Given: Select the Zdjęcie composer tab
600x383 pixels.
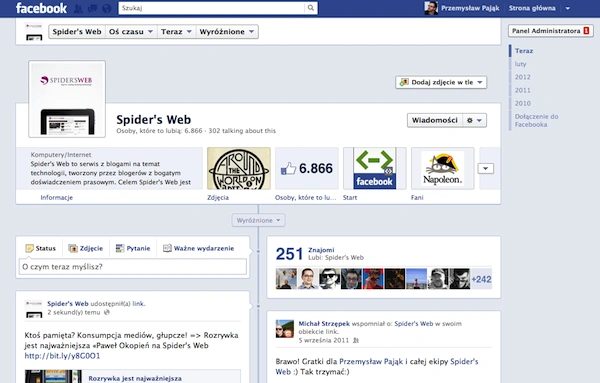Looking at the screenshot, I should tap(86, 248).
